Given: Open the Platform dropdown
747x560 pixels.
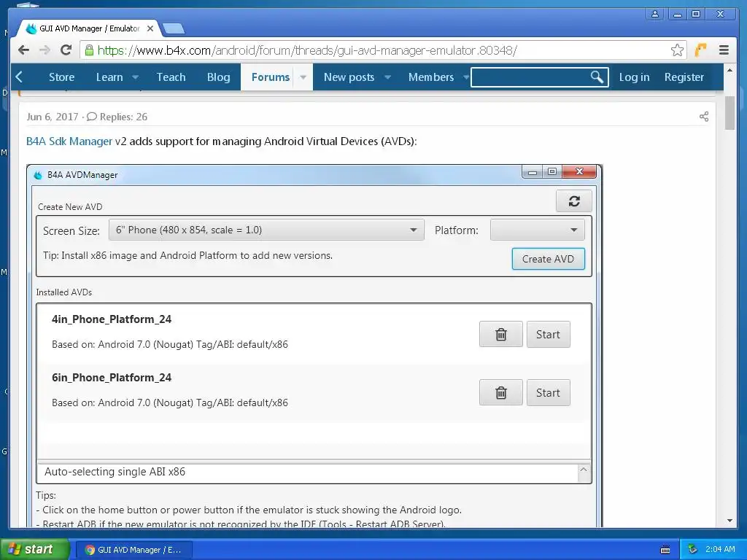Looking at the screenshot, I should coord(537,230).
